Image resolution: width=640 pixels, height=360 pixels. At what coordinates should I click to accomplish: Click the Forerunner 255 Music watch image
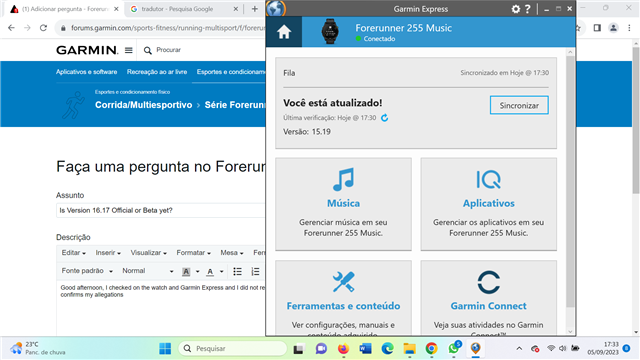tap(330, 31)
